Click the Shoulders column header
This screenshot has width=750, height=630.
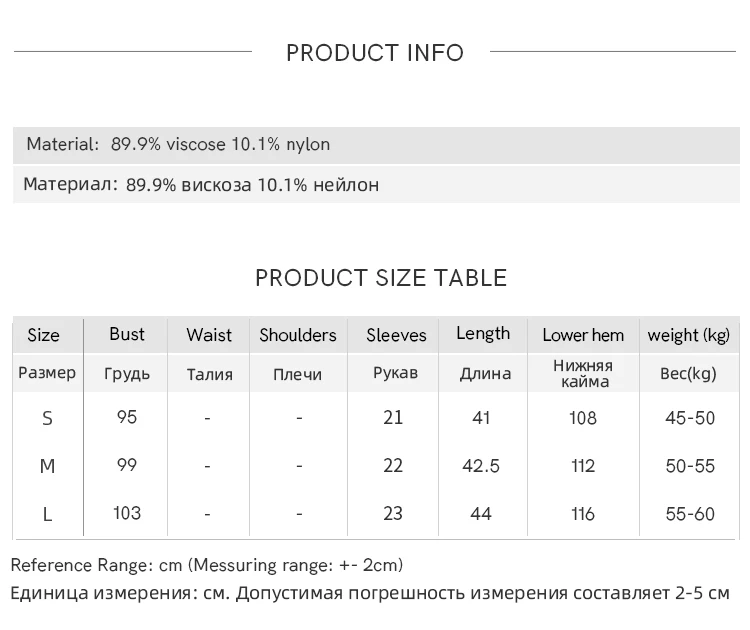[298, 335]
